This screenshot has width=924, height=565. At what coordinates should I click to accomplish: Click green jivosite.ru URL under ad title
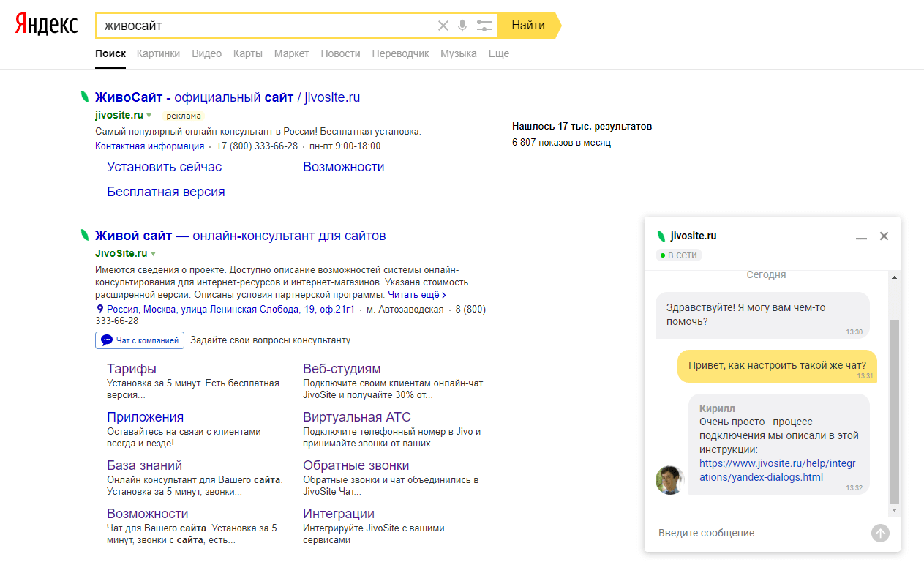click(119, 115)
